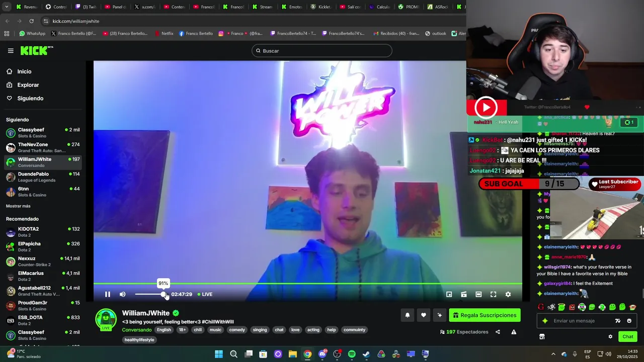Open Netflix bookmark
Viewport: 644px width, 362px height.
[164, 34]
